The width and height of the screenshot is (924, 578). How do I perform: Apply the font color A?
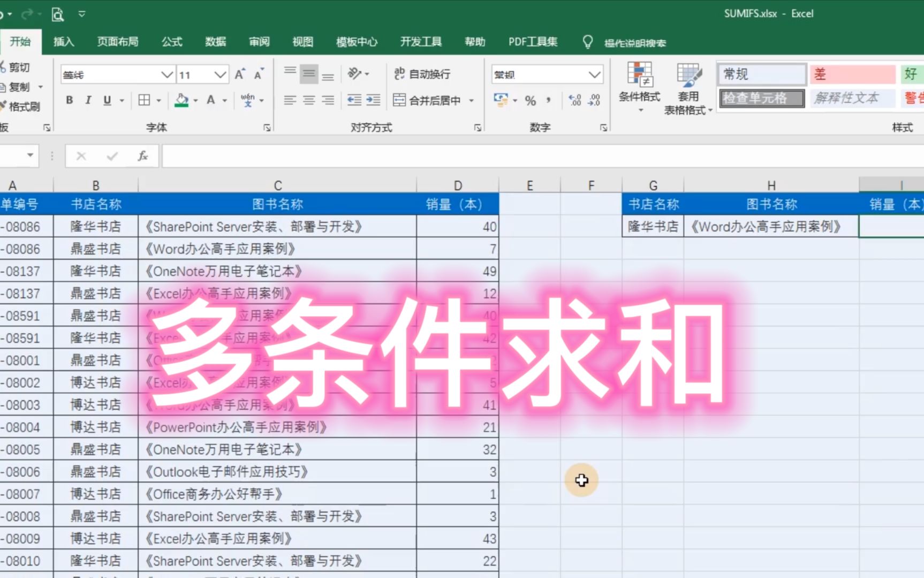pyautogui.click(x=211, y=100)
